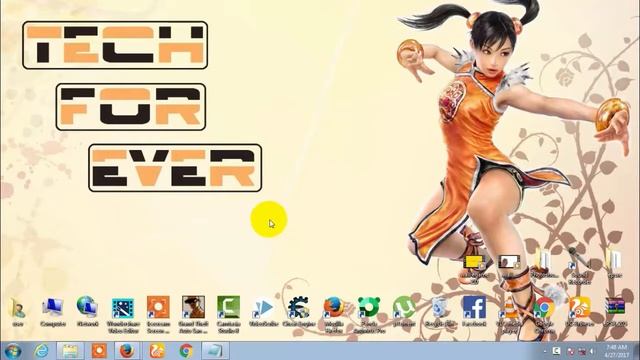Open the network tray icon

coord(582,351)
